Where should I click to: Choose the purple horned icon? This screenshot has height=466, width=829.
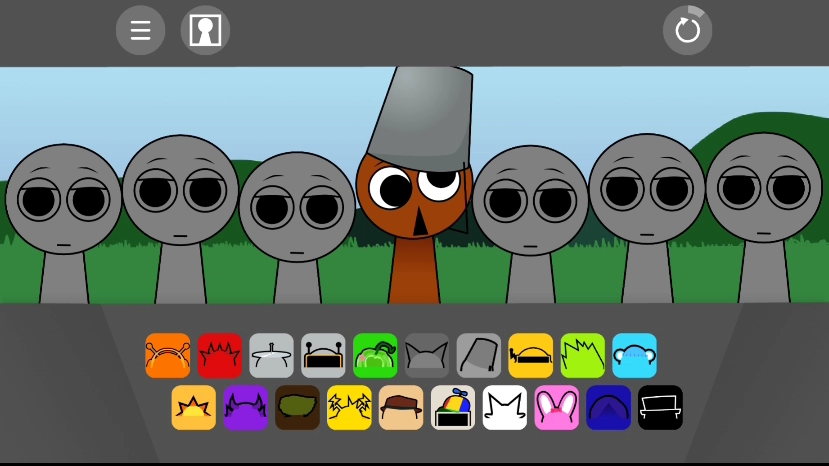click(x=245, y=407)
